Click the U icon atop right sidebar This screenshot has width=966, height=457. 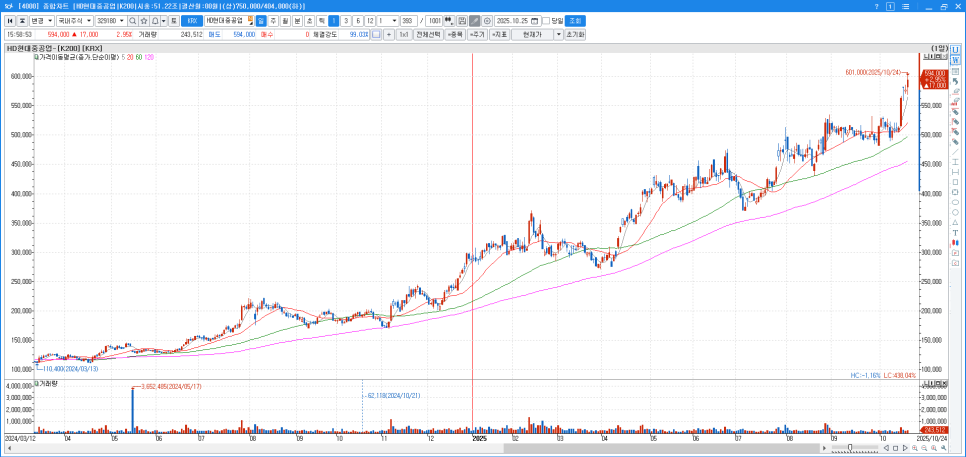(x=955, y=50)
